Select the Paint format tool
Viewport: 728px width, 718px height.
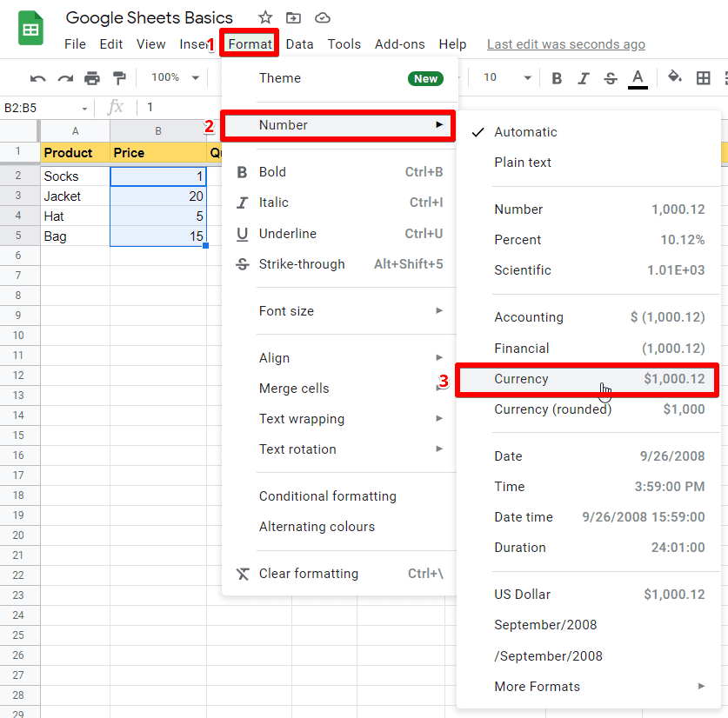(119, 77)
